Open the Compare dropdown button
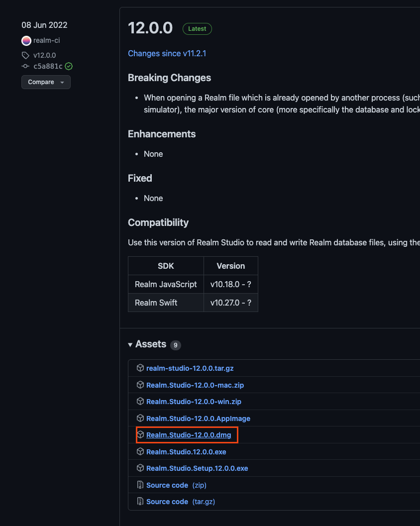This screenshot has height=526, width=420. tap(46, 82)
